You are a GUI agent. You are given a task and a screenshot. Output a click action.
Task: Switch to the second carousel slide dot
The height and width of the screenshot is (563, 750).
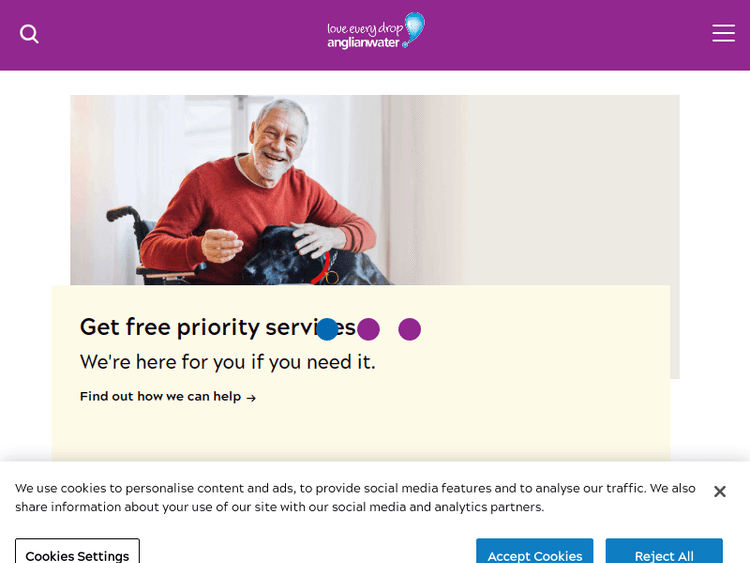tap(368, 329)
